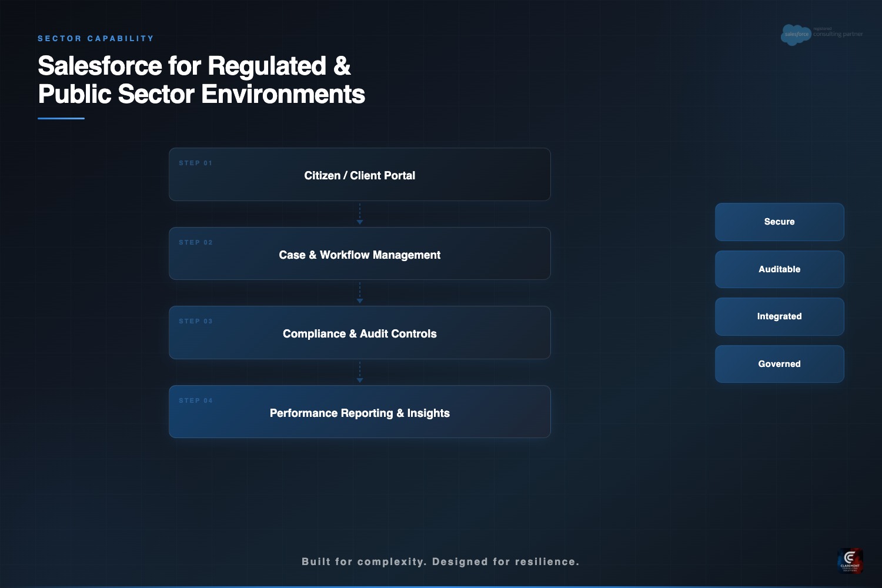Viewport: 882px width, 588px height.
Task: Click the SECTOR CAPABILITY heading label
Action: [x=96, y=39]
